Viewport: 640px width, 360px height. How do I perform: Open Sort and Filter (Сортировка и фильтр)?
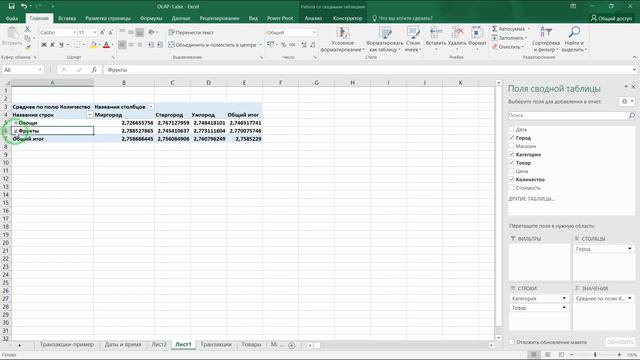(546, 40)
